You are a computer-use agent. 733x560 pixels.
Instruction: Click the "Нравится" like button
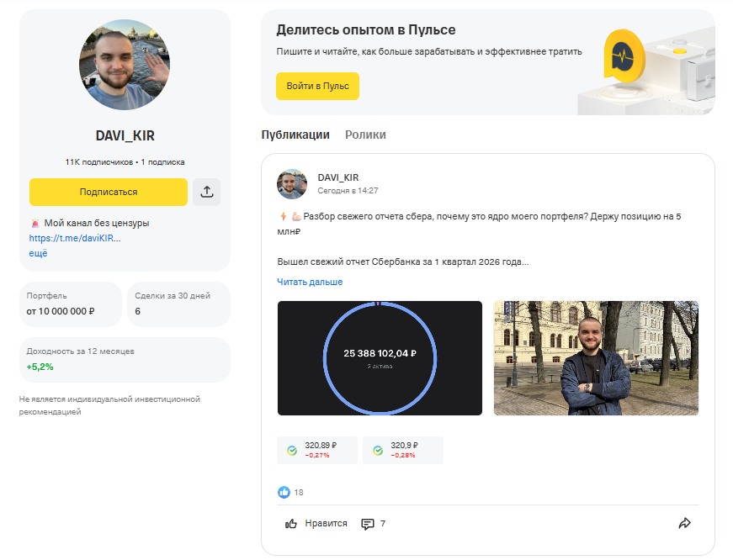pyautogui.click(x=316, y=524)
